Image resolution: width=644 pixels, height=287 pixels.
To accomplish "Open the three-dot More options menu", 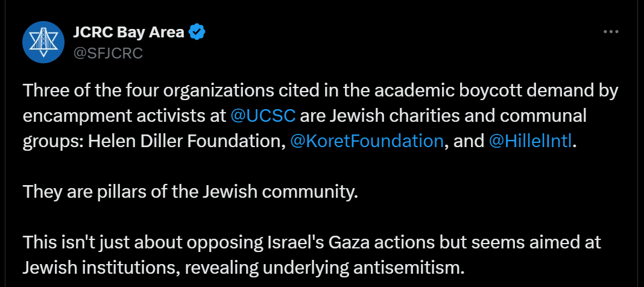I will 611,32.
